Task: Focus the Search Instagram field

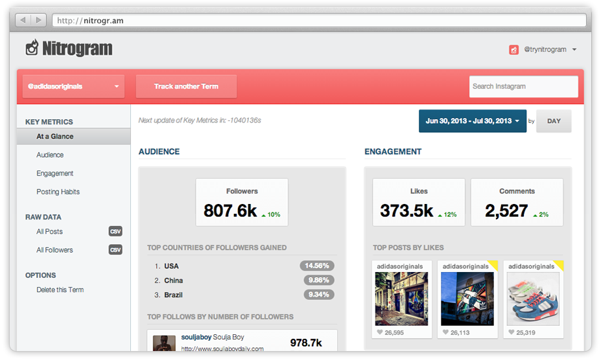Action: tap(523, 86)
